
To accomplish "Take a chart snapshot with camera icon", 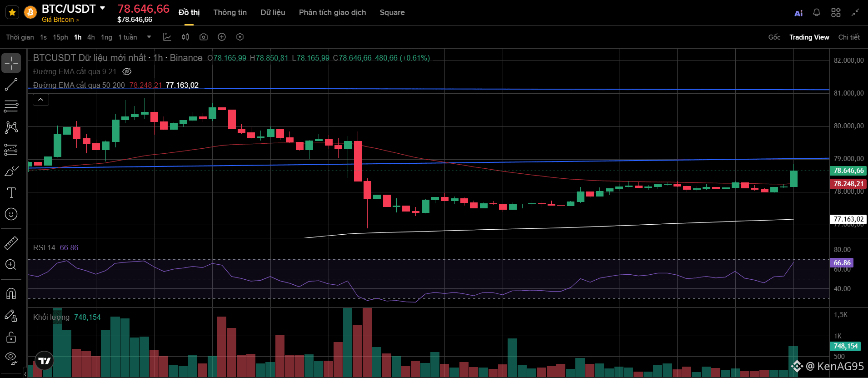I will [204, 37].
